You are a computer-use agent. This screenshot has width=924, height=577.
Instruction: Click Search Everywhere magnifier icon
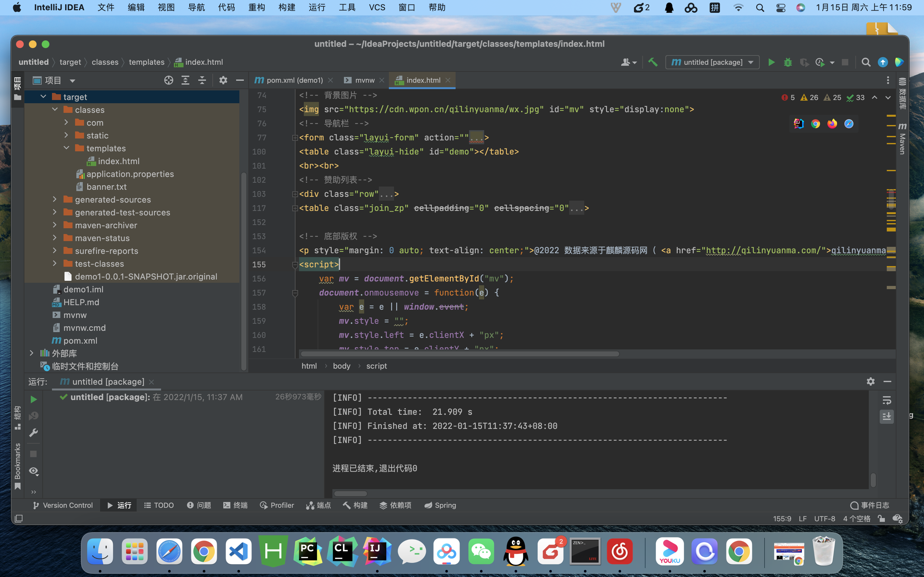pyautogui.click(x=866, y=62)
